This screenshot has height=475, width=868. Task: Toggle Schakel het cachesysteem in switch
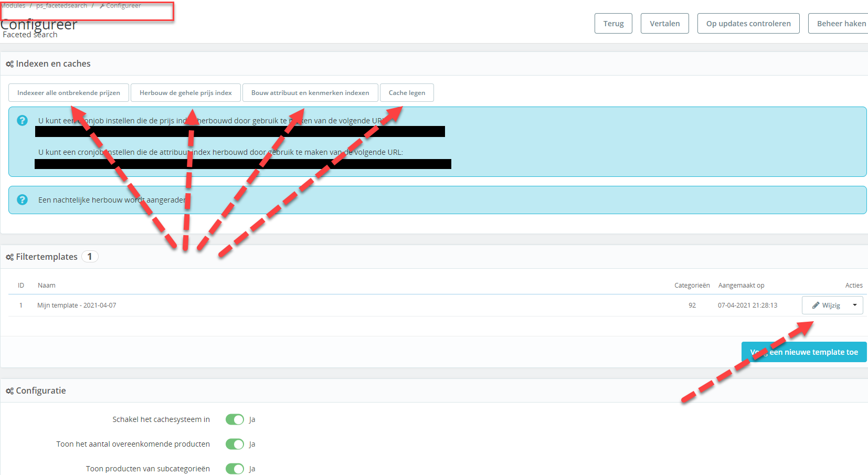point(235,419)
